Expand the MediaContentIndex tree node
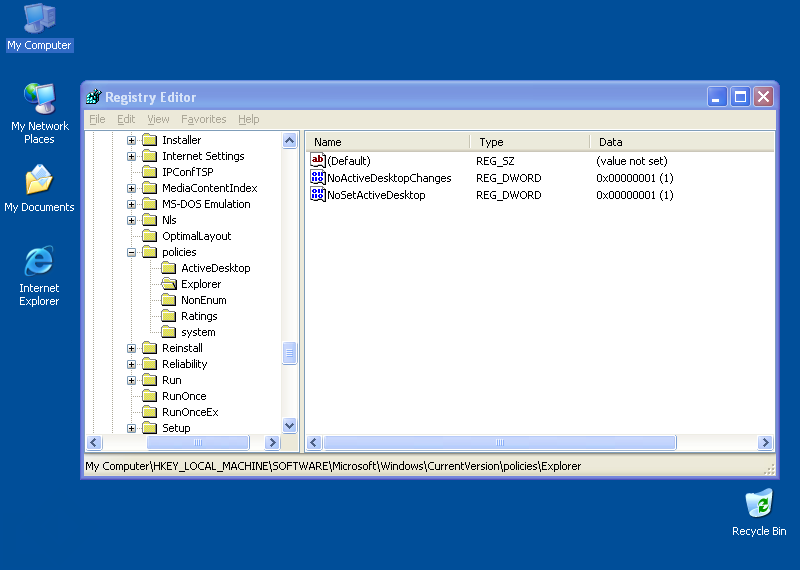 point(132,188)
